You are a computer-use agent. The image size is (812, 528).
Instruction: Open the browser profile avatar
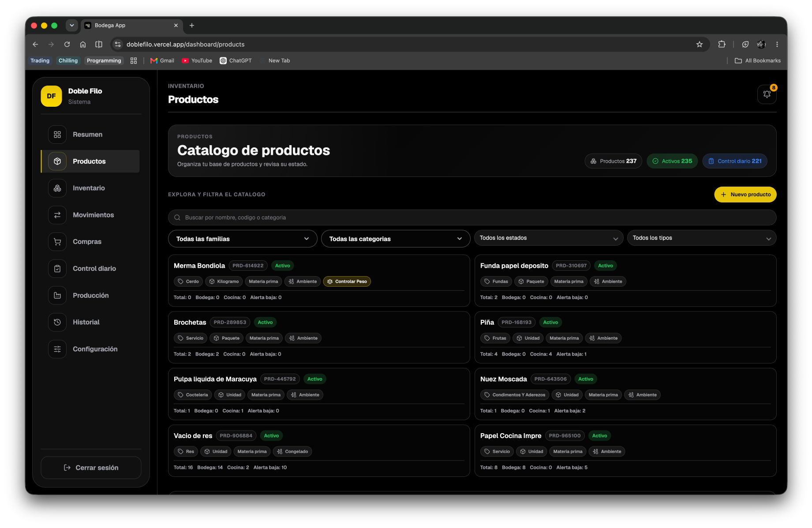[761, 44]
